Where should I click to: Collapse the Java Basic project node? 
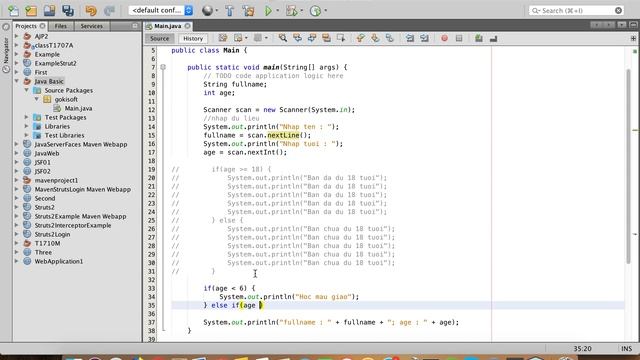tap(17, 81)
